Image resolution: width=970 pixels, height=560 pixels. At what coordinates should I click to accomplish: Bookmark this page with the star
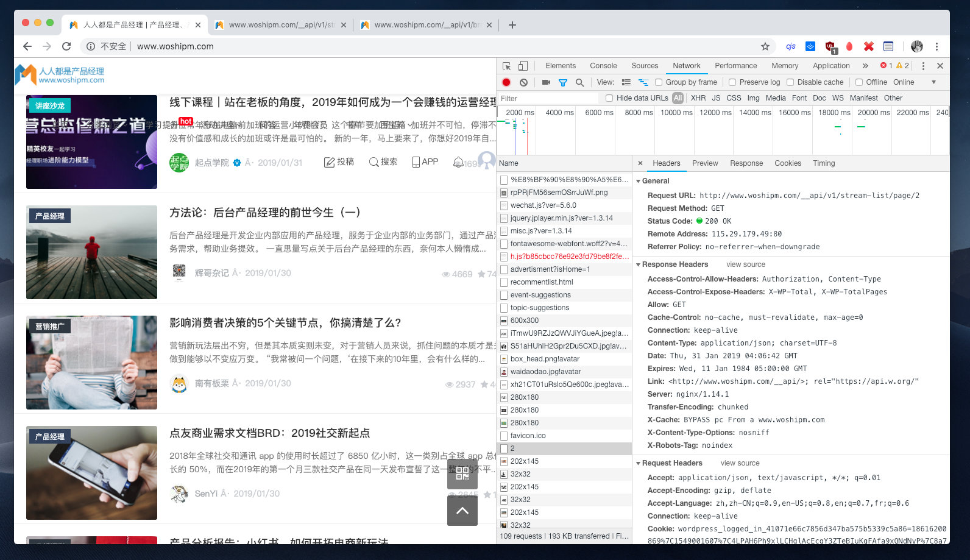765,46
